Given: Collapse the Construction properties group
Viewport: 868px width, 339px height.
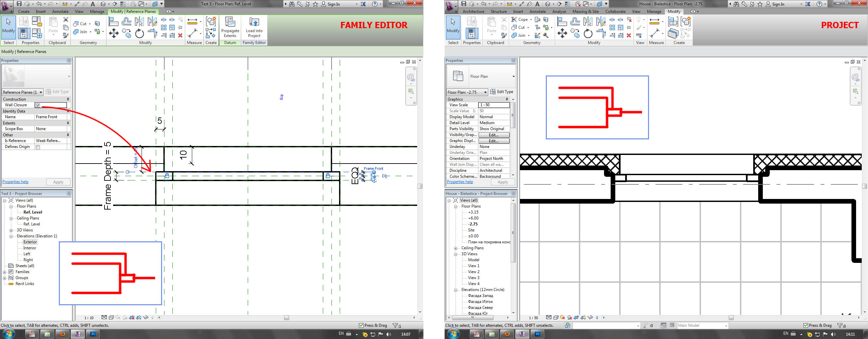Looking at the screenshot, I should coord(68,99).
